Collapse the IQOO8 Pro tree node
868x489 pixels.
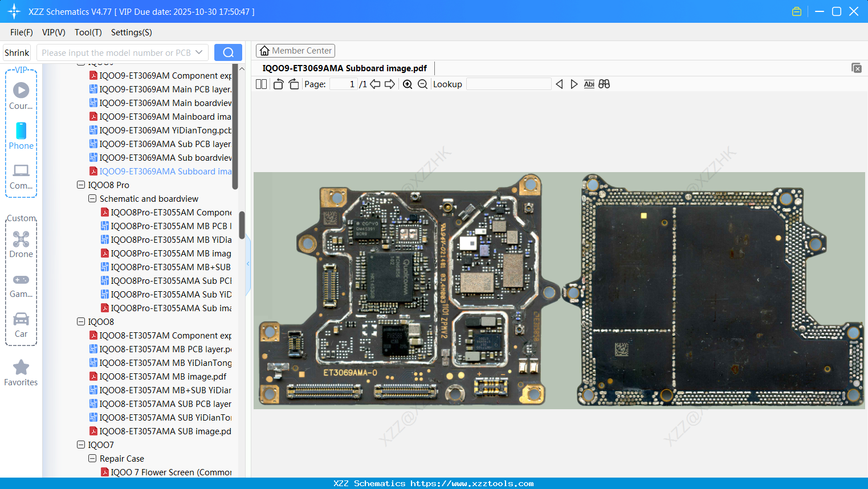[x=80, y=185]
